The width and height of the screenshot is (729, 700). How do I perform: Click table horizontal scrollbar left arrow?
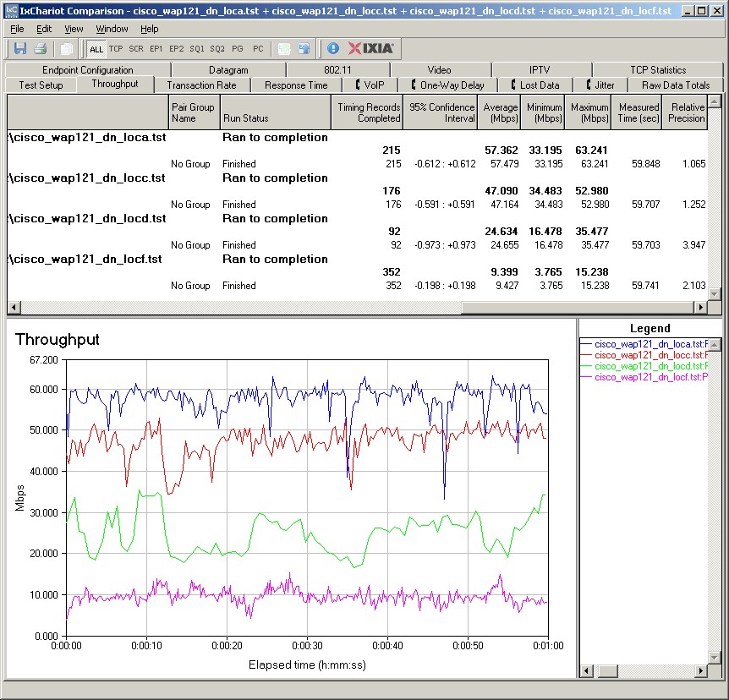pos(14,307)
